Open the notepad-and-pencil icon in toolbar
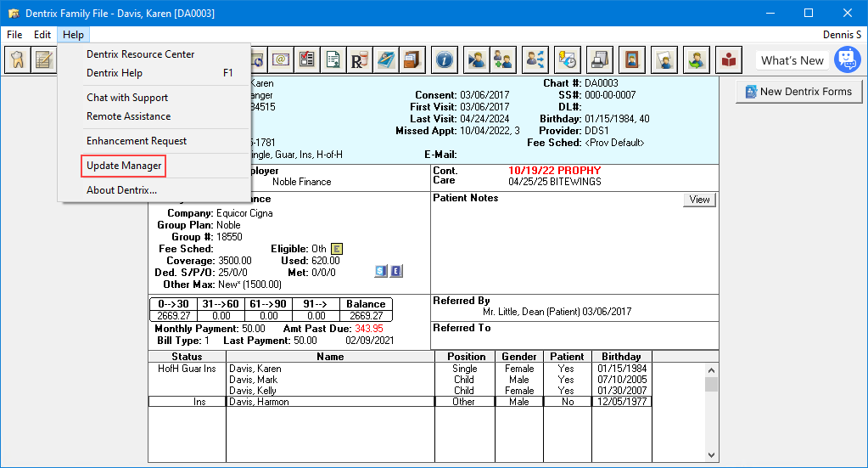 click(x=44, y=59)
